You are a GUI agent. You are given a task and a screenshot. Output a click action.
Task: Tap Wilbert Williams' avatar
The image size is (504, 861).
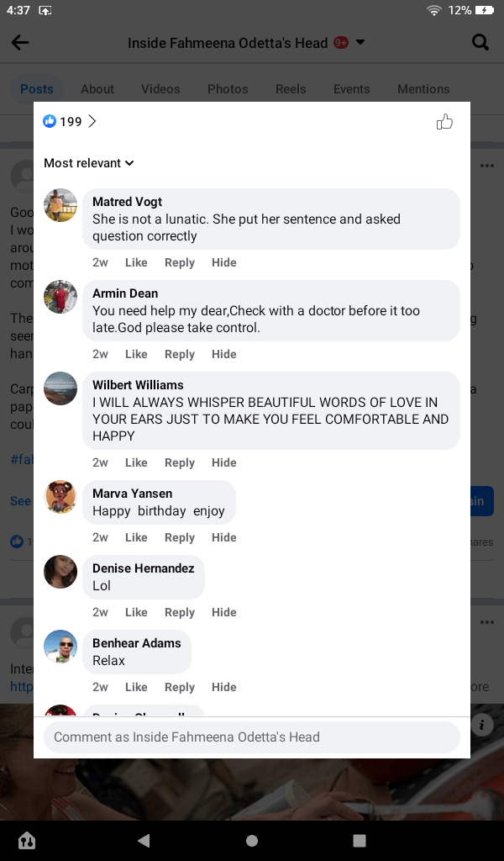60,388
